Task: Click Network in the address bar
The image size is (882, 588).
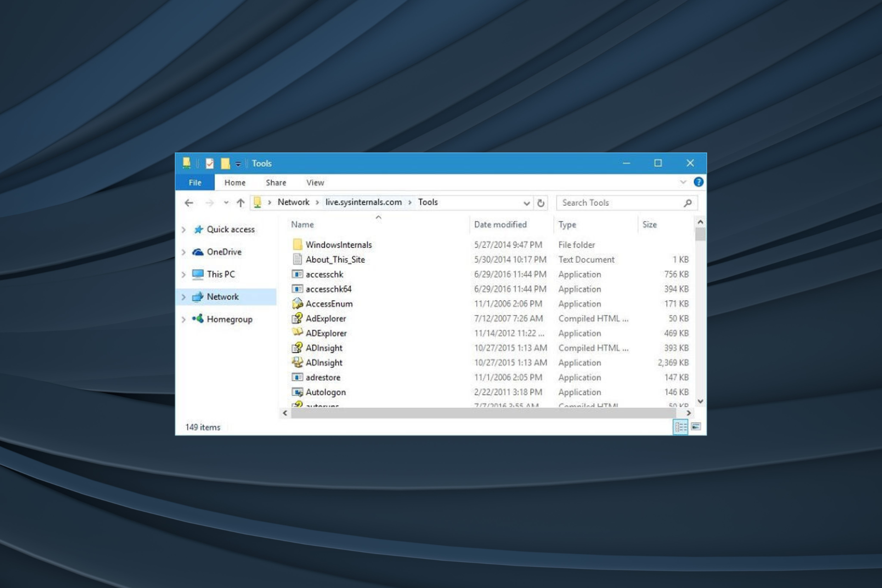Action: click(293, 202)
